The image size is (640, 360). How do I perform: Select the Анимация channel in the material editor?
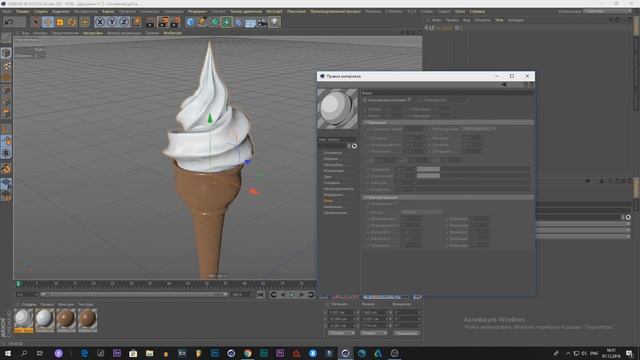pyautogui.click(x=333, y=207)
